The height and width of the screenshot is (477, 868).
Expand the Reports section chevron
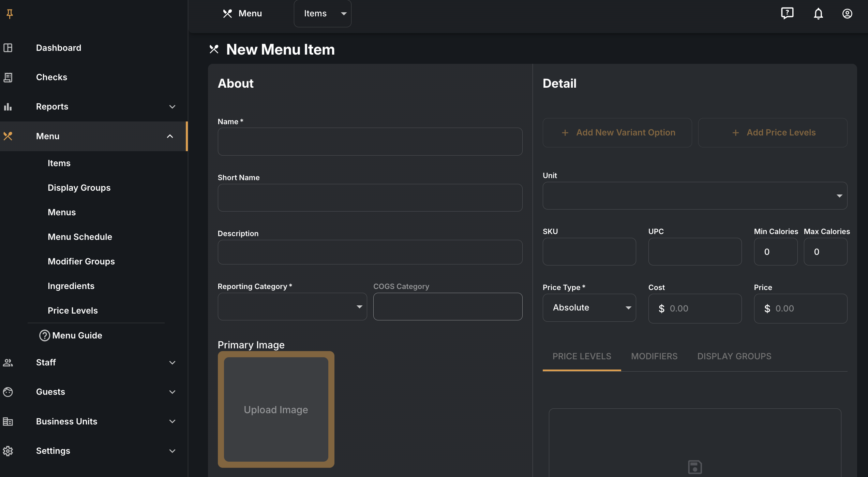click(x=172, y=106)
